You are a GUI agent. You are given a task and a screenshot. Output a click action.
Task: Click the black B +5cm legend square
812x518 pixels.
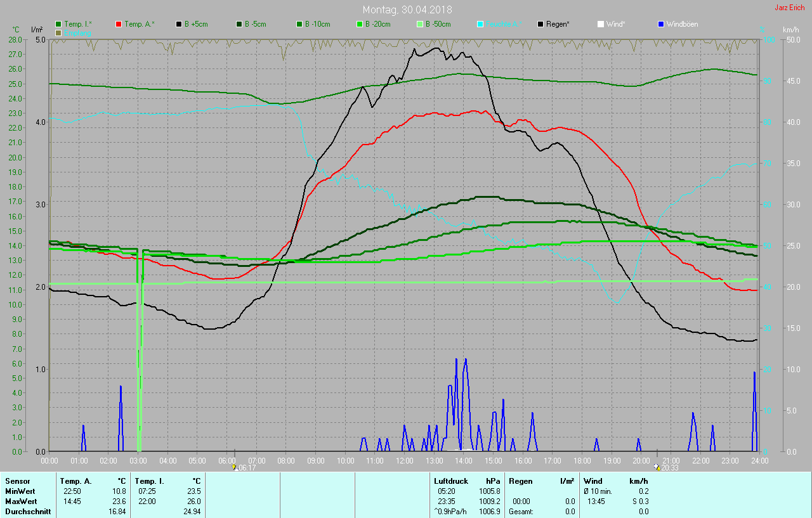[x=180, y=24]
